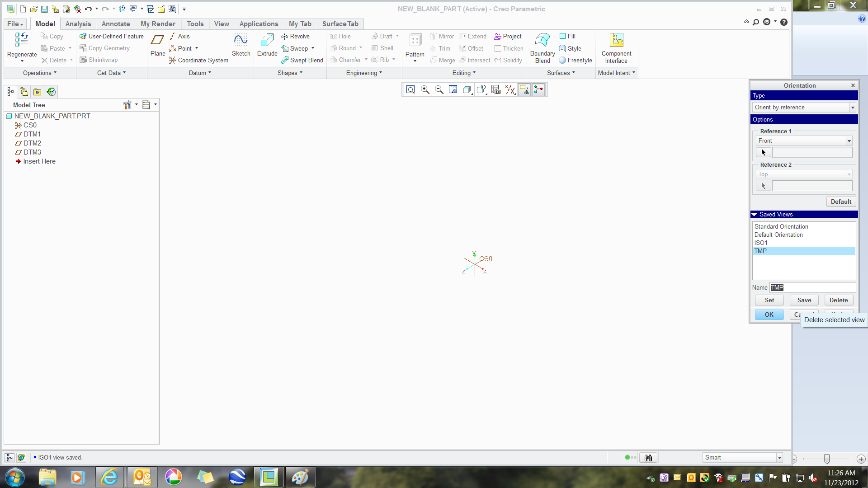
Task: Start a new Sketch
Action: (x=241, y=45)
